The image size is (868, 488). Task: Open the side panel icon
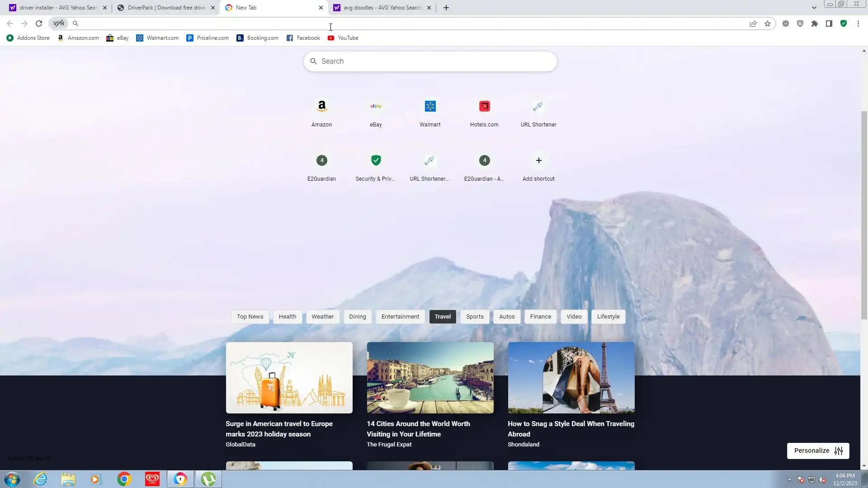coord(829,23)
